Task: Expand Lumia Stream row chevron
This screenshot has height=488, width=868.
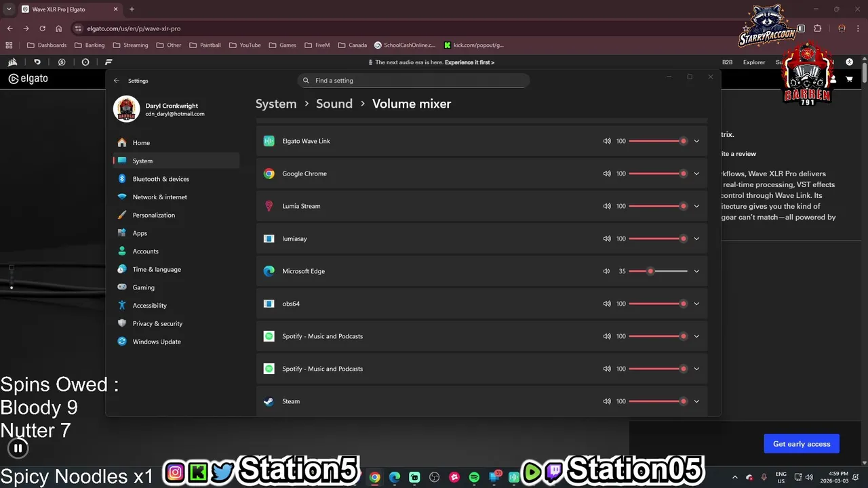Action: click(696, 206)
